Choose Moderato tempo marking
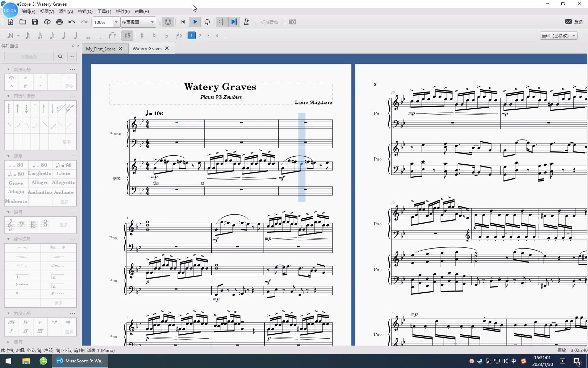This screenshot has height=368, width=588. 16,201
